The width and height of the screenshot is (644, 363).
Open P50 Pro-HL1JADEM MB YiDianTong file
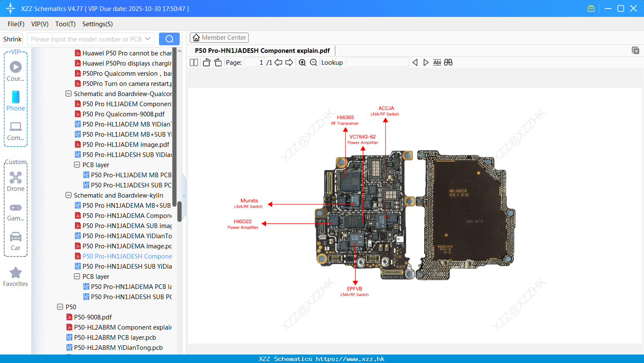123,124
